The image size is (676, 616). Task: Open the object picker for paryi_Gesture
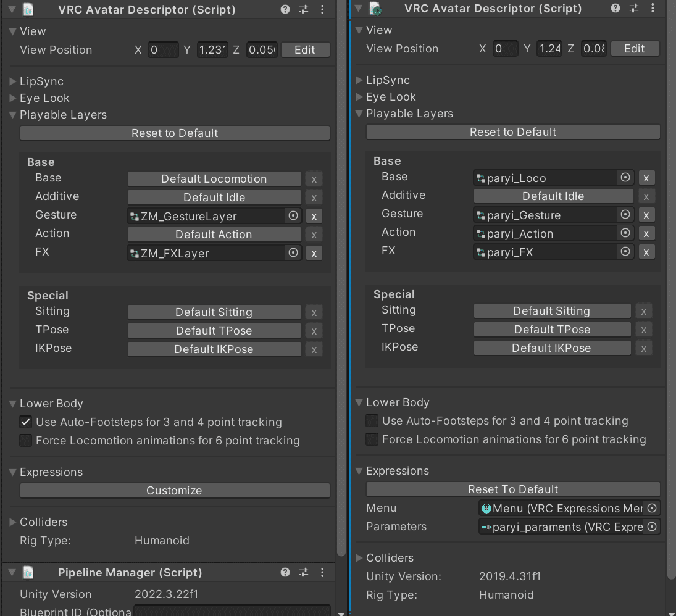coord(624,215)
